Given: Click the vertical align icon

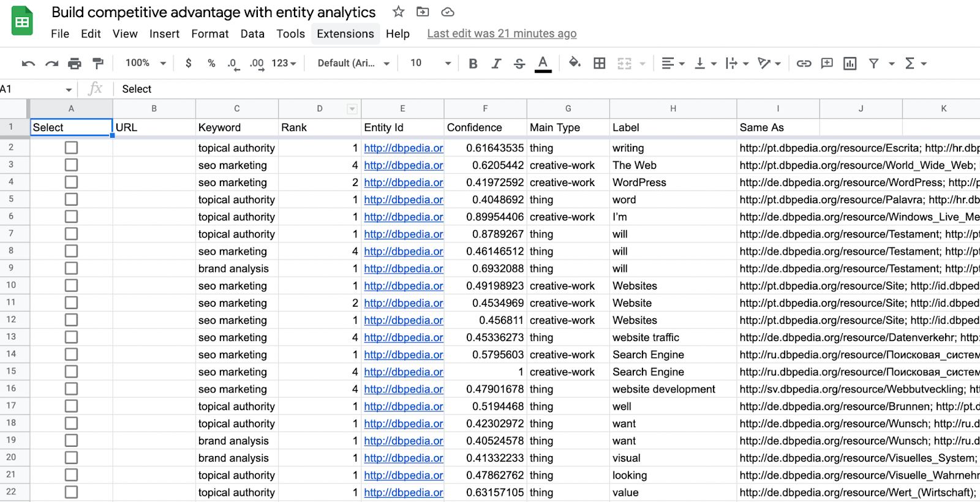Looking at the screenshot, I should point(699,63).
